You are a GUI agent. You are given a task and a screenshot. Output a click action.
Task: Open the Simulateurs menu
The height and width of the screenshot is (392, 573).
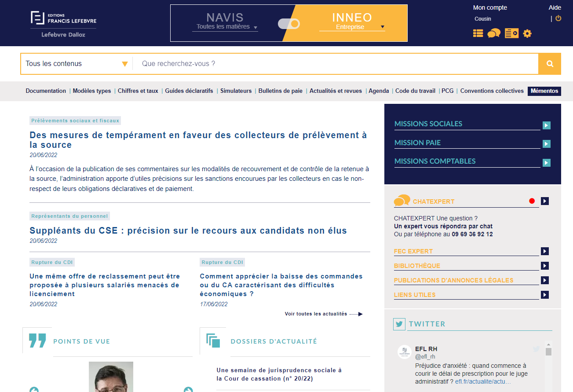pos(236,91)
